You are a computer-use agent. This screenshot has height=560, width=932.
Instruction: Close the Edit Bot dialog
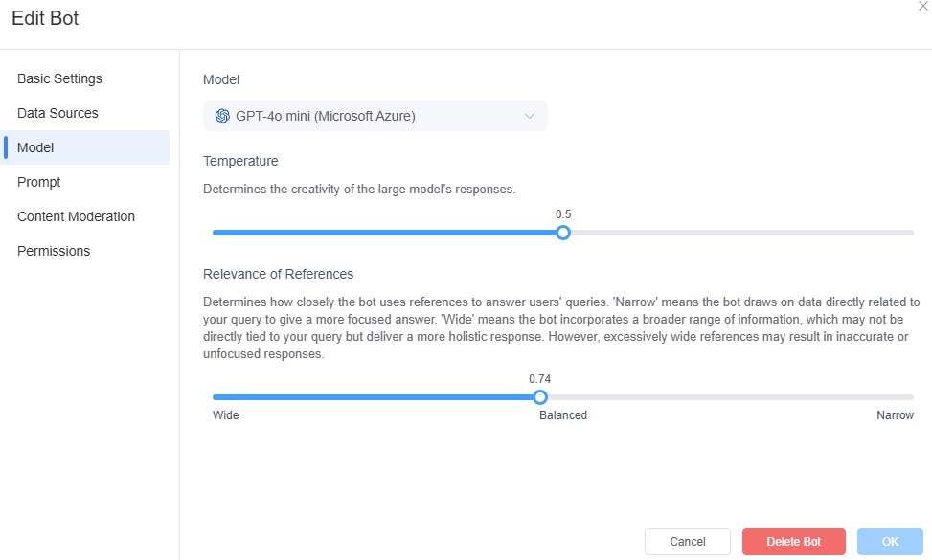click(923, 6)
